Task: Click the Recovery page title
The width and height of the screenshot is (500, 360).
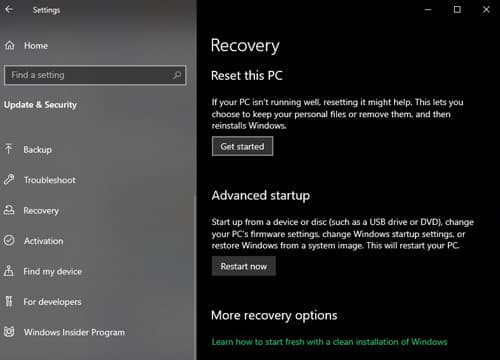Action: 245,46
